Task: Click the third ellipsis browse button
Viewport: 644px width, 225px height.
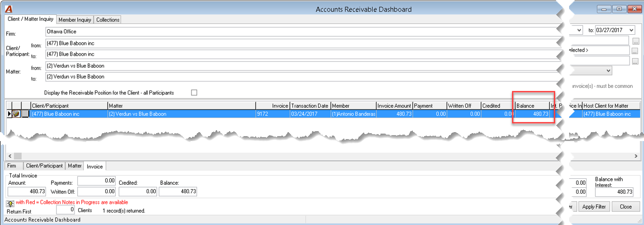Action: (636, 61)
